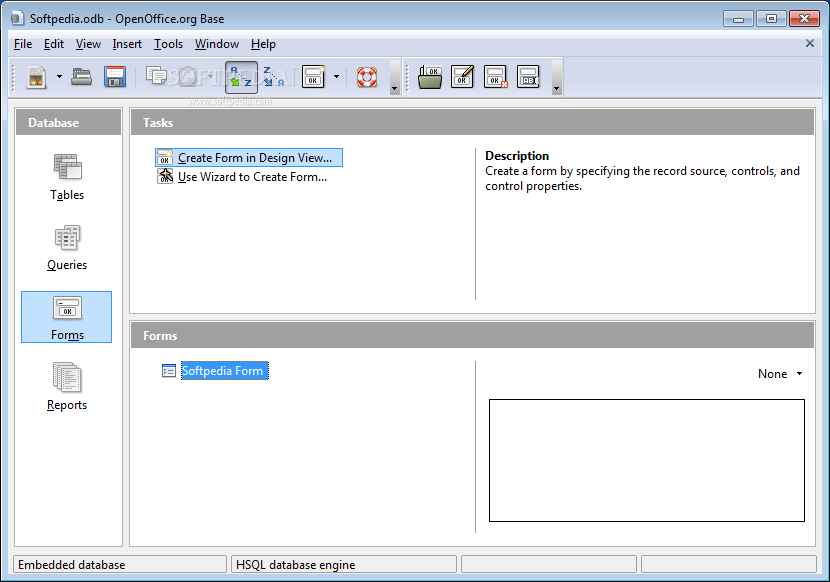Minimize the OpenOffice Base window

click(x=738, y=19)
